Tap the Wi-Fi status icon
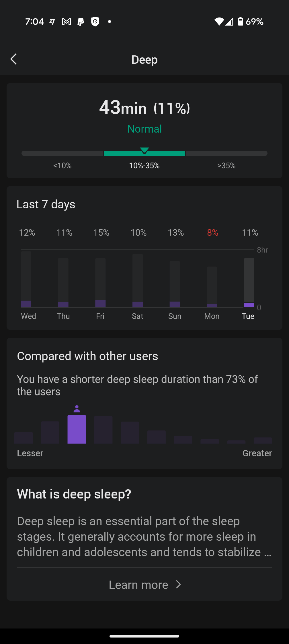The width and height of the screenshot is (289, 644). tap(219, 22)
